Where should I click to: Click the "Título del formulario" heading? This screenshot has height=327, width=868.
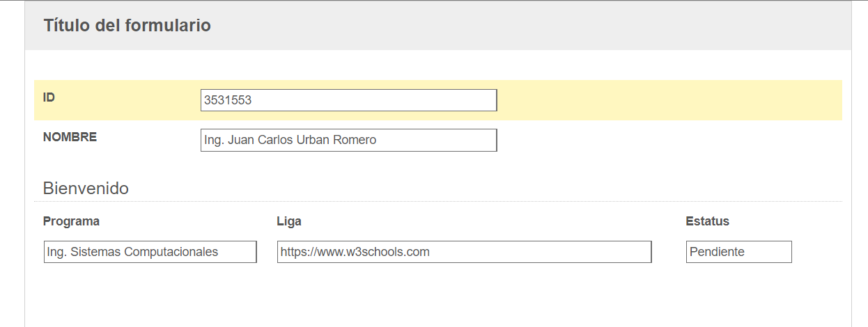[127, 26]
